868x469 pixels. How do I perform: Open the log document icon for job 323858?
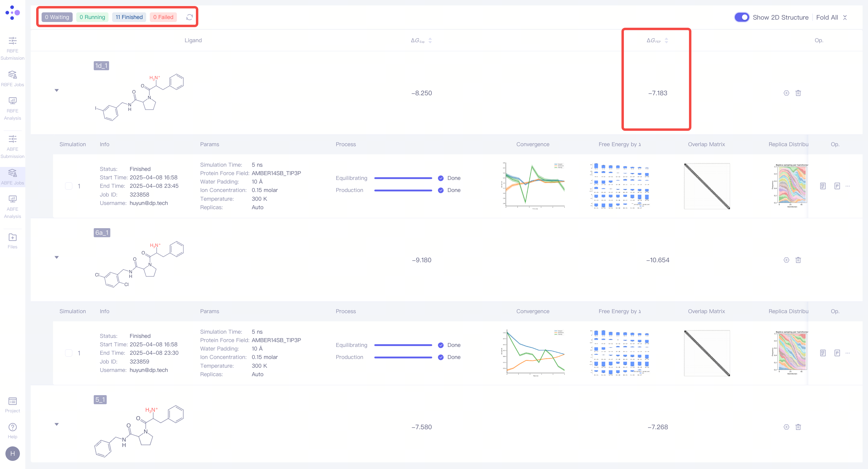pyautogui.click(x=822, y=186)
